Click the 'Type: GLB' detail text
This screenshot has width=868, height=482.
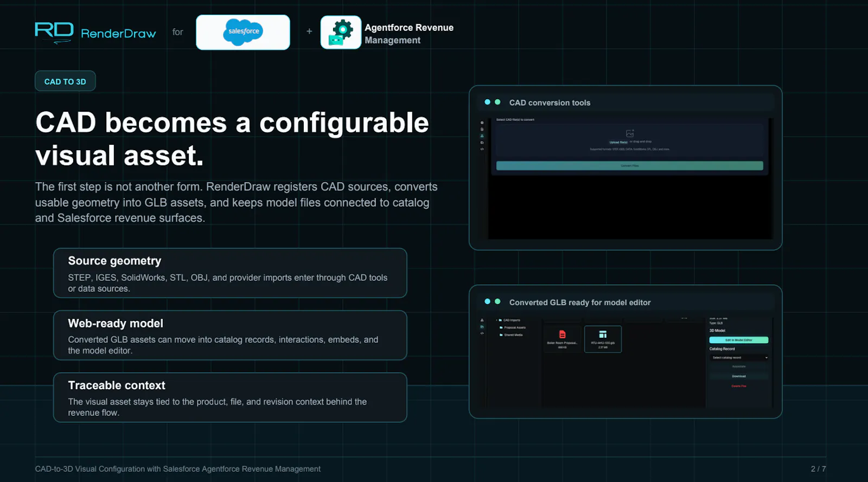coord(716,323)
